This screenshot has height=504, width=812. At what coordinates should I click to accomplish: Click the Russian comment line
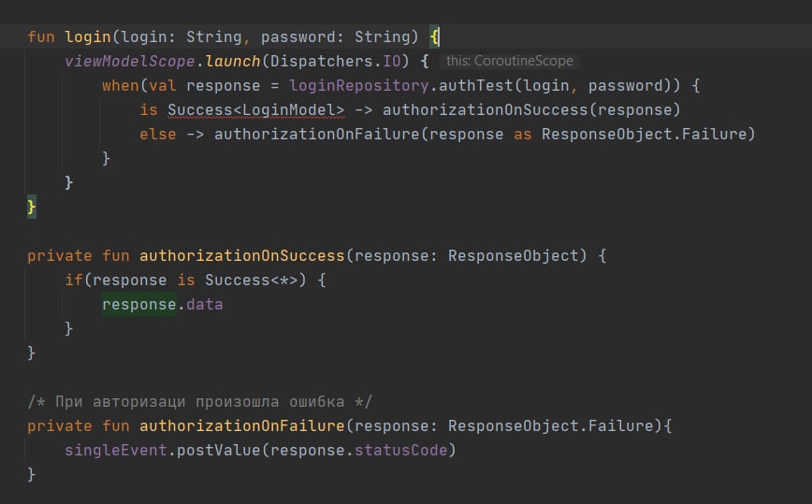(199, 401)
